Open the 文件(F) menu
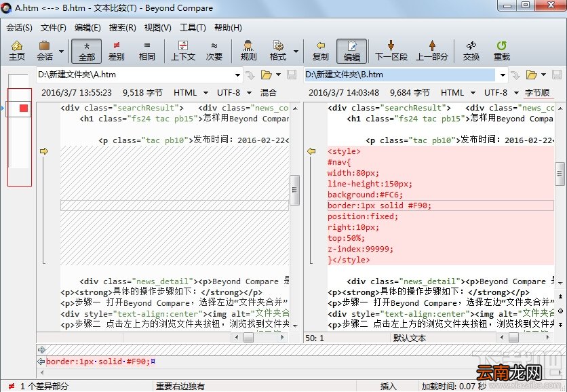Image resolution: width=567 pixels, height=392 pixels. click(x=54, y=28)
